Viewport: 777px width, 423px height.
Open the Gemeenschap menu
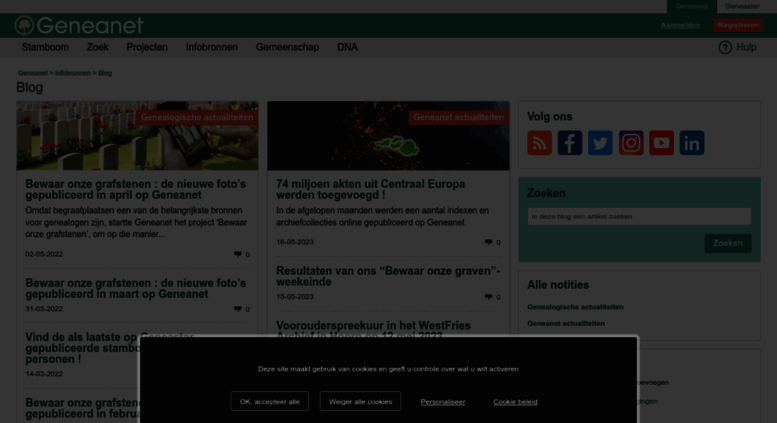(287, 47)
